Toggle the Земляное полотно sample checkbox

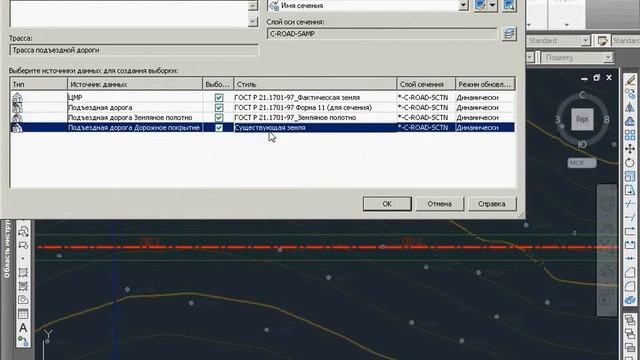pos(219,118)
